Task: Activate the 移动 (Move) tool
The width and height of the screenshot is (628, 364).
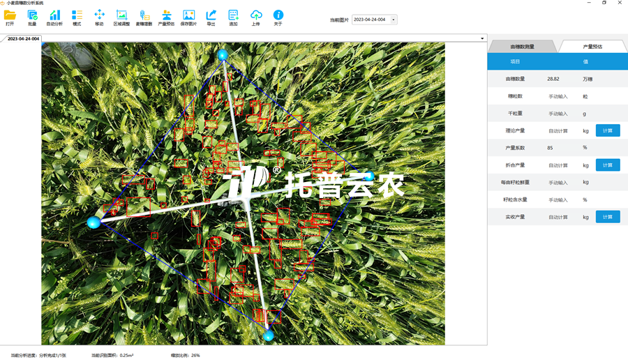Action: pos(99,15)
